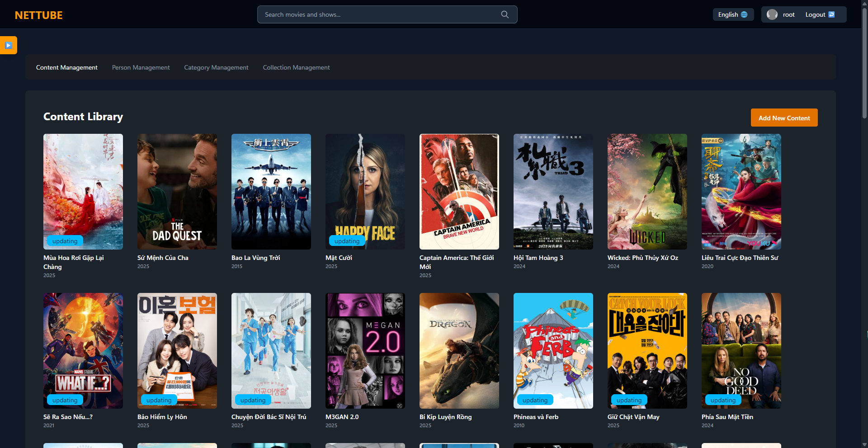Click the title Phía Sau Mặt Tiền
Viewport: 868px width, 448px height.
(x=727, y=417)
